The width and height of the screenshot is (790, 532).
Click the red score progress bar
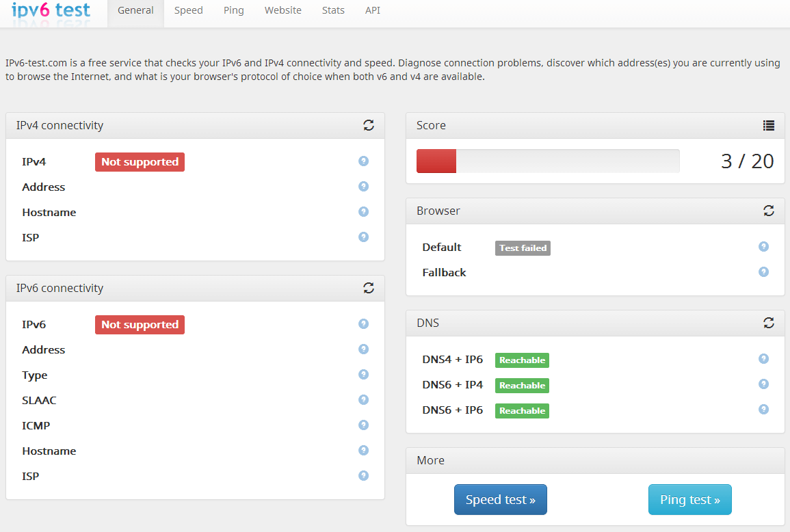pos(436,161)
